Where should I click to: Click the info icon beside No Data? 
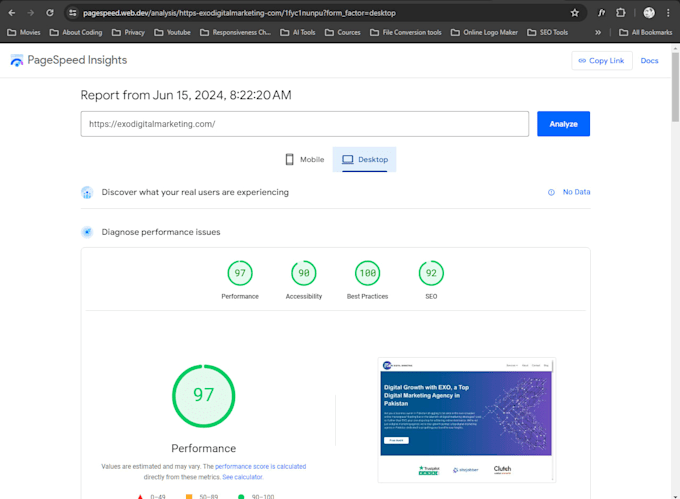tap(551, 192)
